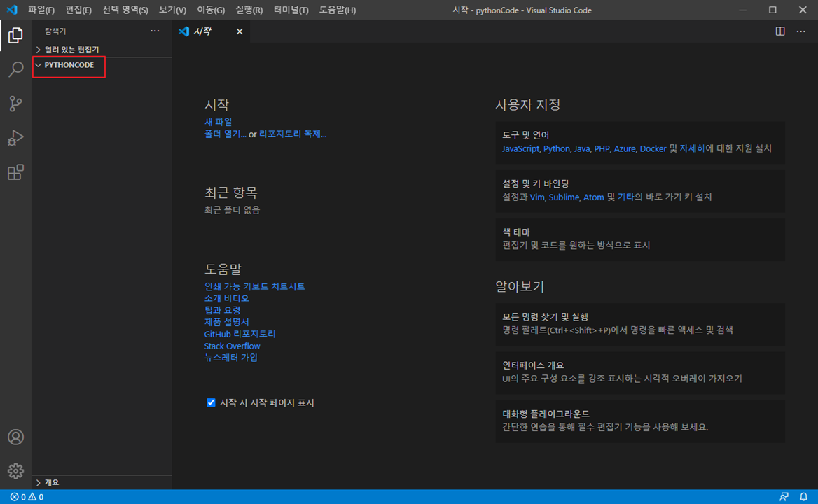Open the 색 테마 card
This screenshot has width=818, height=504.
tap(640, 239)
